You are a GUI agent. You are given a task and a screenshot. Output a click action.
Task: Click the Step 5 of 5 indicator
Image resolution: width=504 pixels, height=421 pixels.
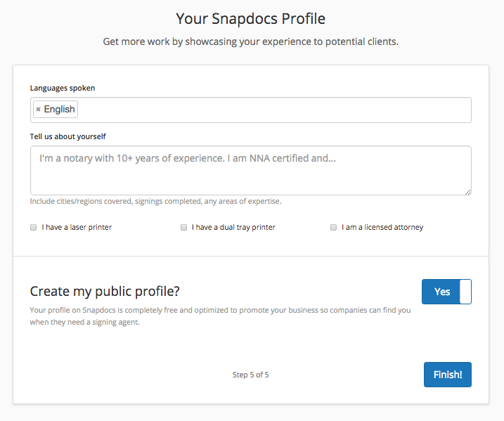coord(250,375)
